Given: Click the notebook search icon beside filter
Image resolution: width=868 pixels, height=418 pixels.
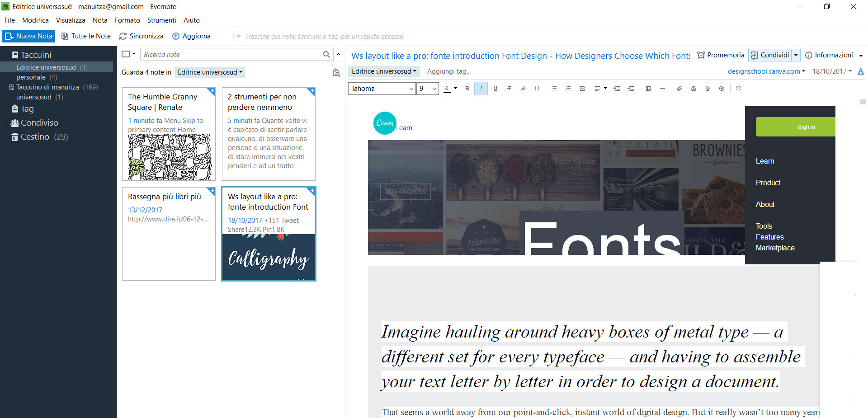Looking at the screenshot, I should pos(336,72).
